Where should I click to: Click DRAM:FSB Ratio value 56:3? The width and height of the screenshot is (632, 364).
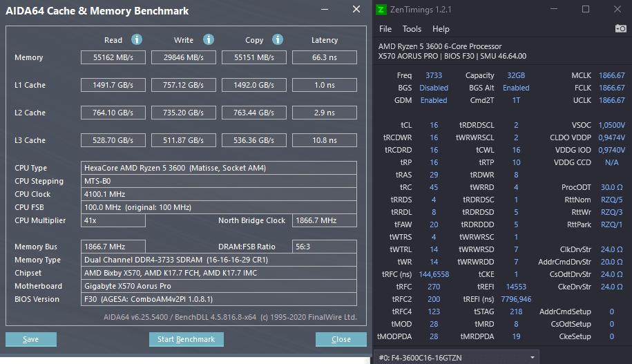click(x=325, y=247)
